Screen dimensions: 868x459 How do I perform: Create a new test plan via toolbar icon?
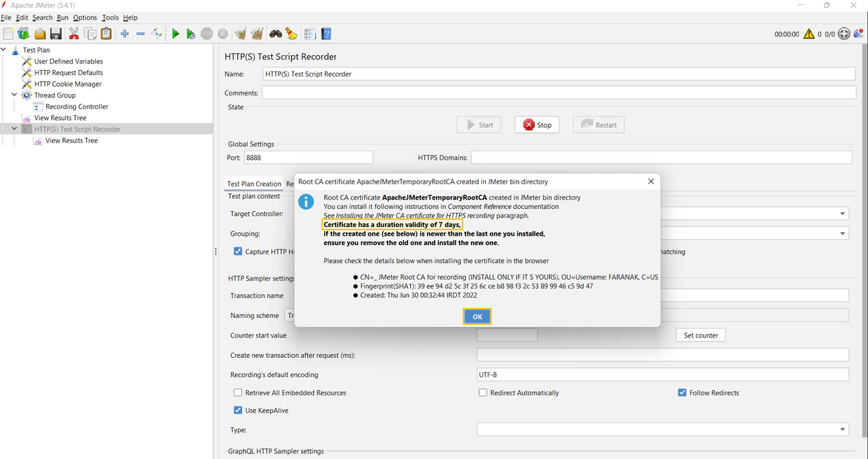tap(8, 33)
